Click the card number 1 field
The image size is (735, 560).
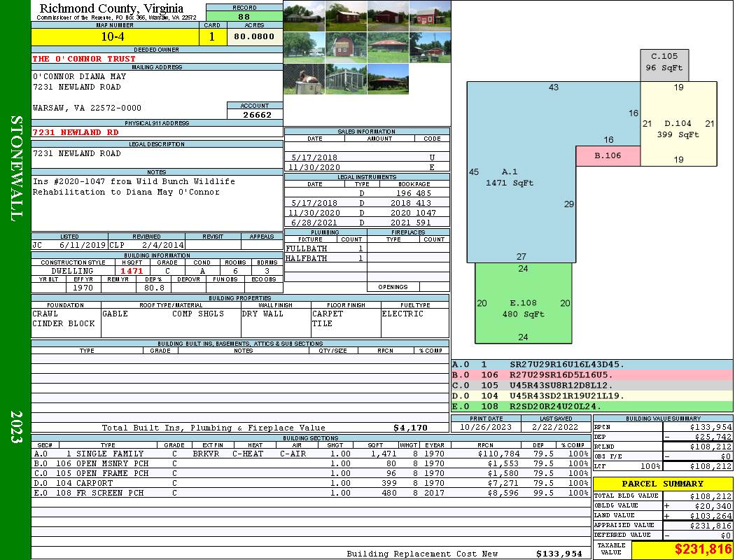coord(212,36)
